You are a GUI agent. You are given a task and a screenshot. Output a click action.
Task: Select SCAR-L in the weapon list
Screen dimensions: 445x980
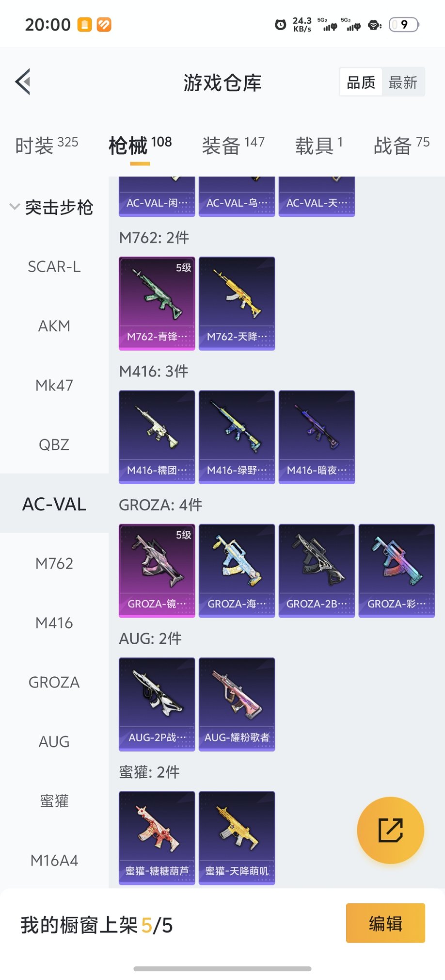[x=54, y=266]
